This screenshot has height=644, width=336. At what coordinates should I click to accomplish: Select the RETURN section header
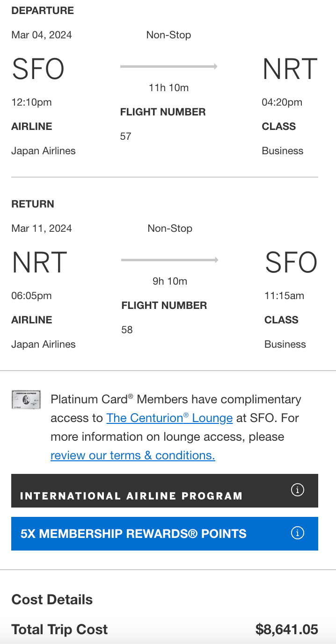33,204
